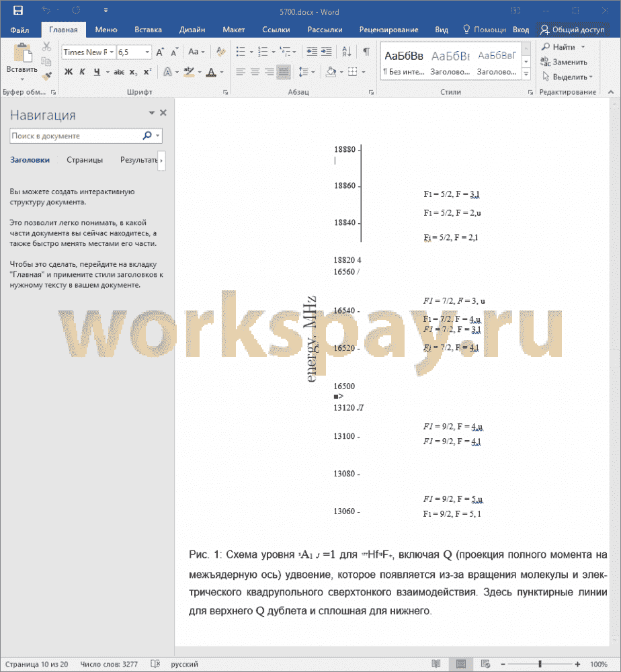
Task: Sort the selected text alphabetically
Action: (347, 52)
